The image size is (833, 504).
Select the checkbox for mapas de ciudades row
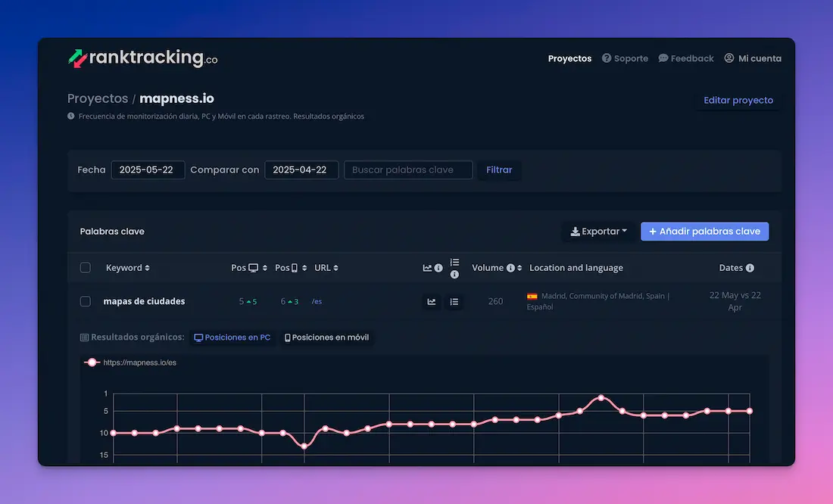coord(86,301)
